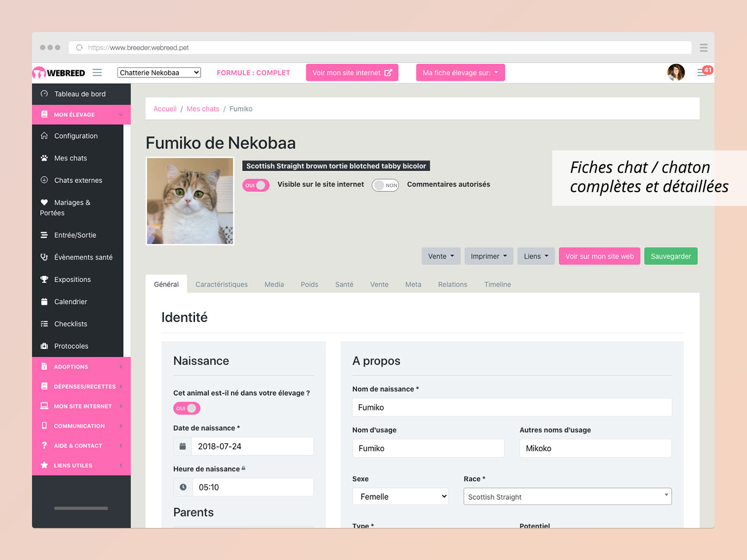Image resolution: width=747 pixels, height=560 pixels.
Task: Click the Liens utiles star icon
Action: click(44, 466)
